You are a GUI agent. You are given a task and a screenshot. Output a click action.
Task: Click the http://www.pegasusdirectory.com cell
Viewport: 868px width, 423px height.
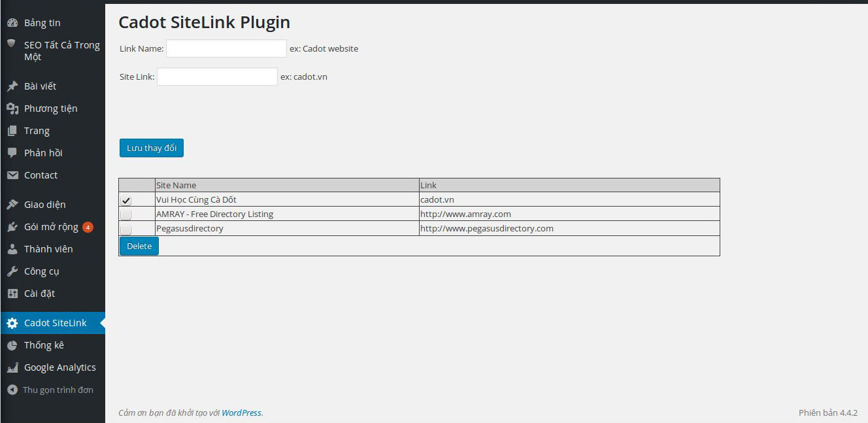pos(569,228)
